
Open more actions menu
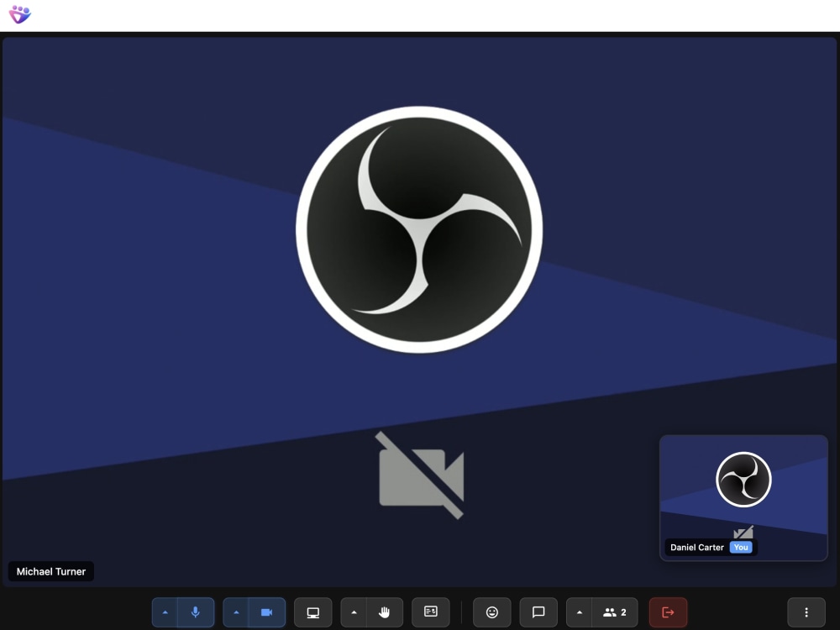point(806,612)
